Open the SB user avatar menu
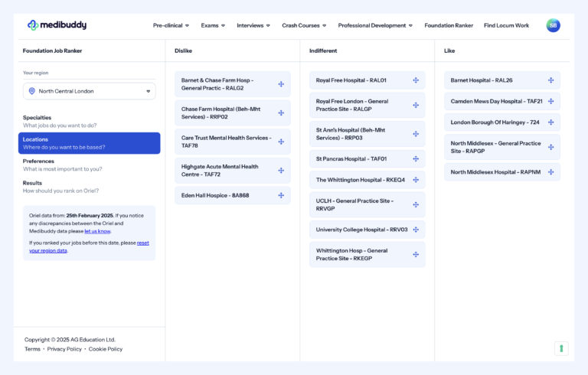Image resolution: width=588 pixels, height=375 pixels. pyautogui.click(x=553, y=25)
